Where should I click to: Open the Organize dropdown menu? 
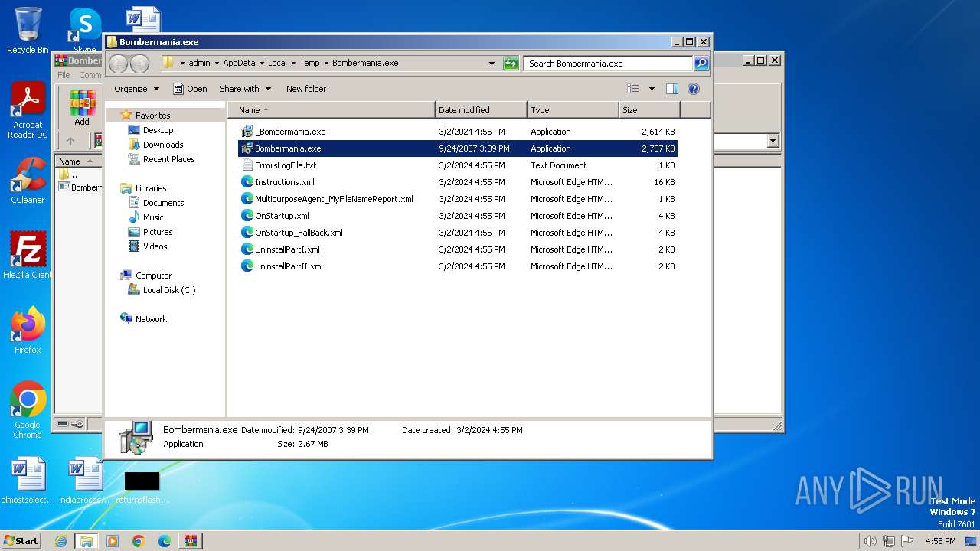(x=136, y=89)
